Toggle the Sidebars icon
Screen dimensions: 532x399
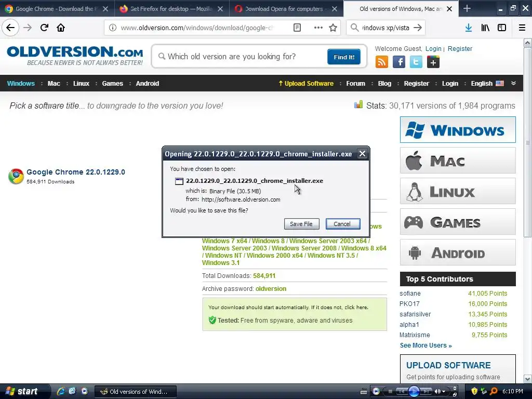click(x=502, y=28)
